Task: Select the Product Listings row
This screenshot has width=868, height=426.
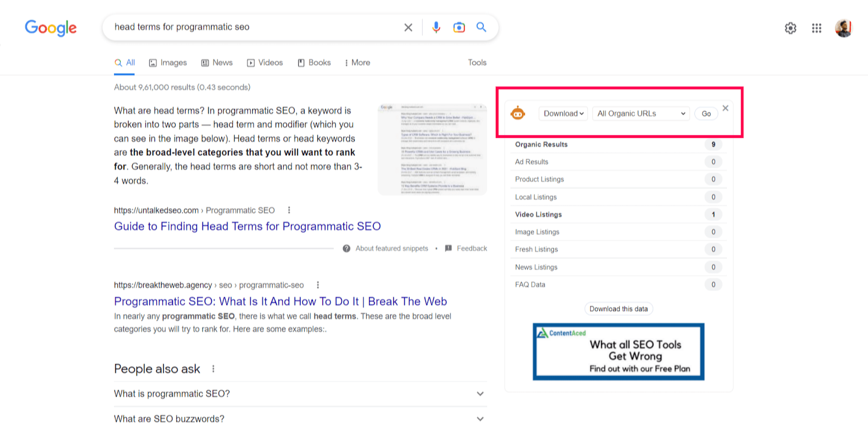Action: coord(618,179)
